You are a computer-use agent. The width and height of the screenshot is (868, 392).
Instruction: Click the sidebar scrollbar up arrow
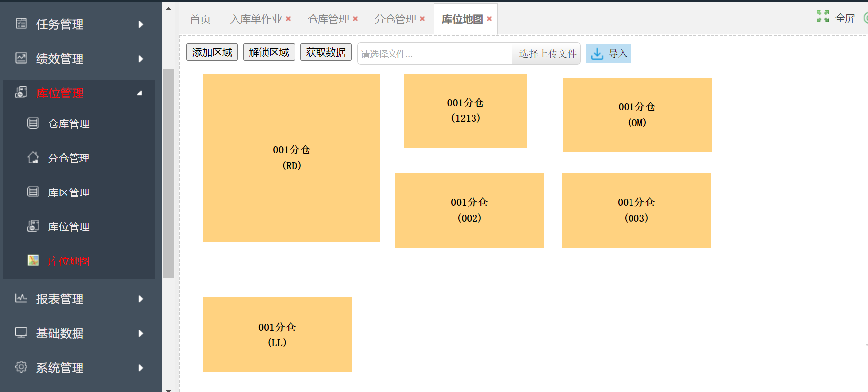pos(169,8)
